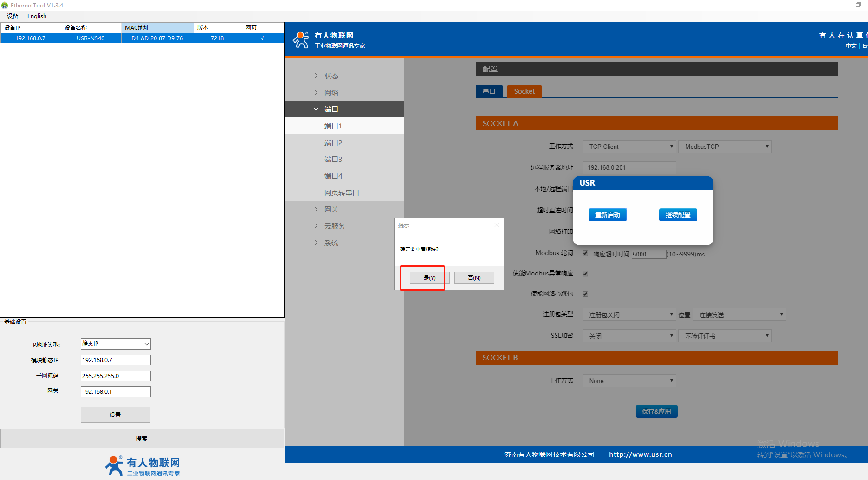Viewport: 868px width, 480px height.
Task: Open the ModbusTCP protocol dropdown
Action: click(x=725, y=147)
